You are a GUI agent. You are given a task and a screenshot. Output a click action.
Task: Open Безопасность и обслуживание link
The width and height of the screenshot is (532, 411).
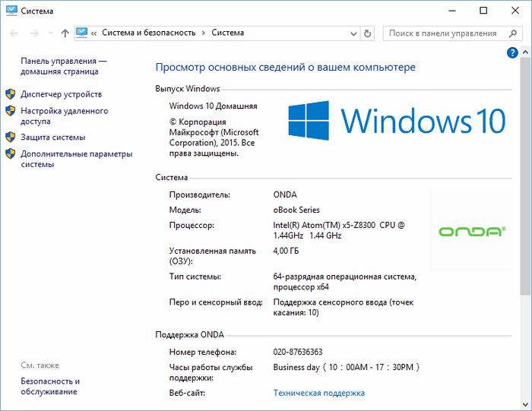(50, 386)
